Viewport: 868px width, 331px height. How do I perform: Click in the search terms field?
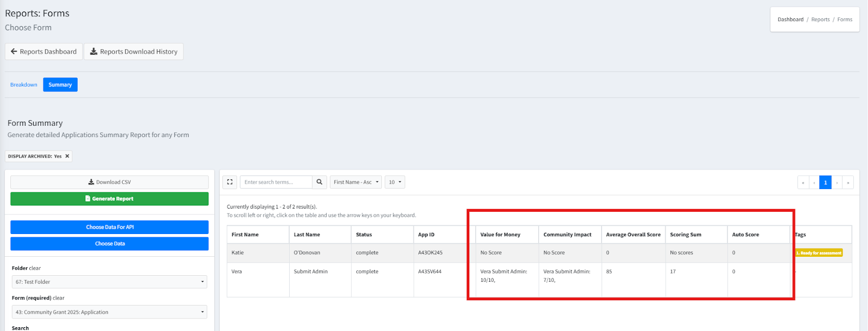(276, 182)
